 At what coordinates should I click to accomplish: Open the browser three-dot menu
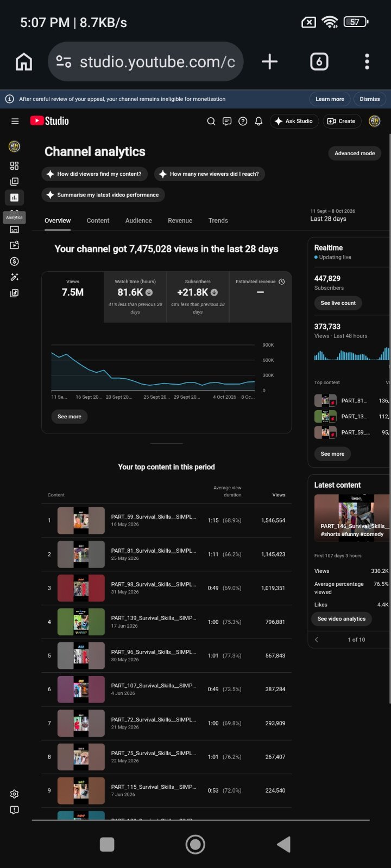click(367, 62)
